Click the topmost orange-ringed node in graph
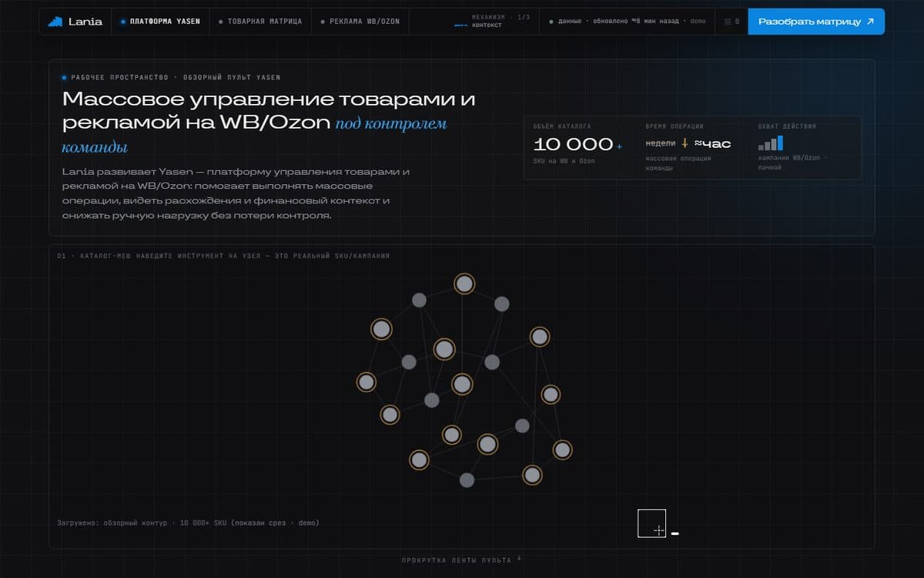The image size is (924, 578). [x=464, y=284]
